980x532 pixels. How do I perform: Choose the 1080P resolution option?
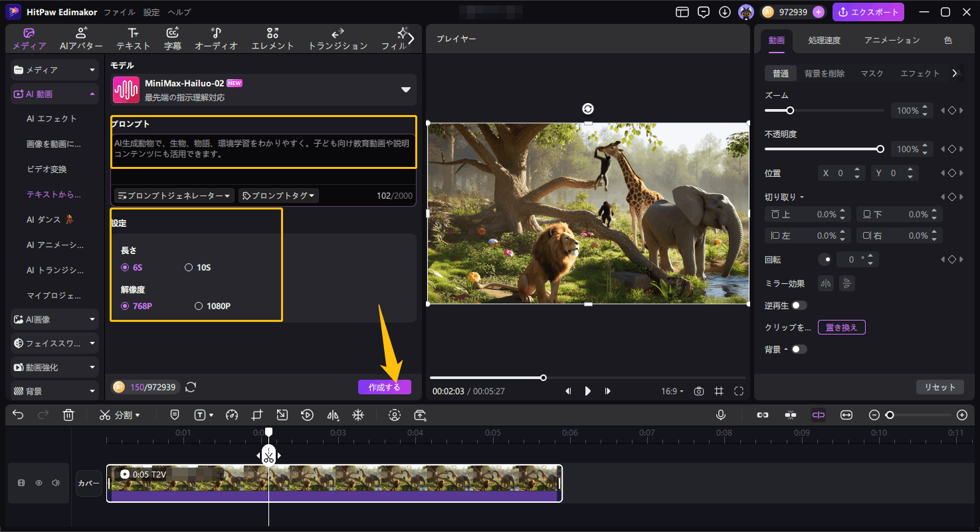(x=199, y=306)
